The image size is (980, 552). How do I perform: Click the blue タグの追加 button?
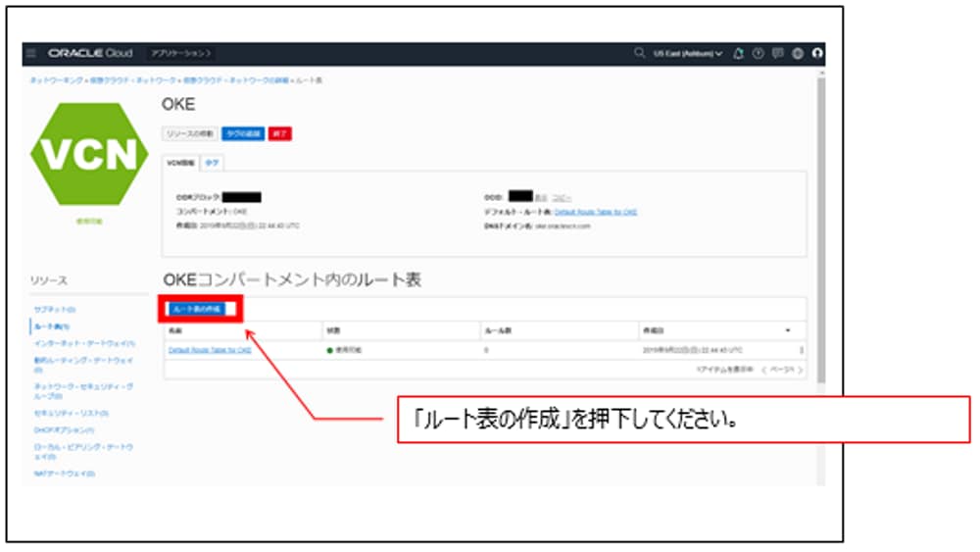click(243, 133)
